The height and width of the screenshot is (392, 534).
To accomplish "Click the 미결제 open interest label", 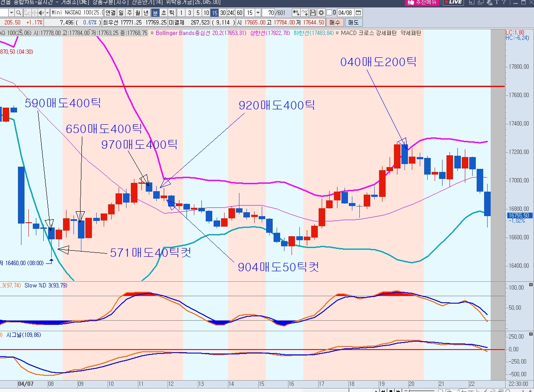I will pos(176,22).
